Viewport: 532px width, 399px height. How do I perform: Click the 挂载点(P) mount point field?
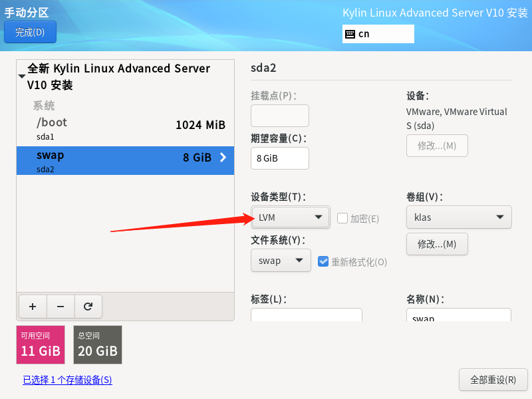pyautogui.click(x=280, y=116)
